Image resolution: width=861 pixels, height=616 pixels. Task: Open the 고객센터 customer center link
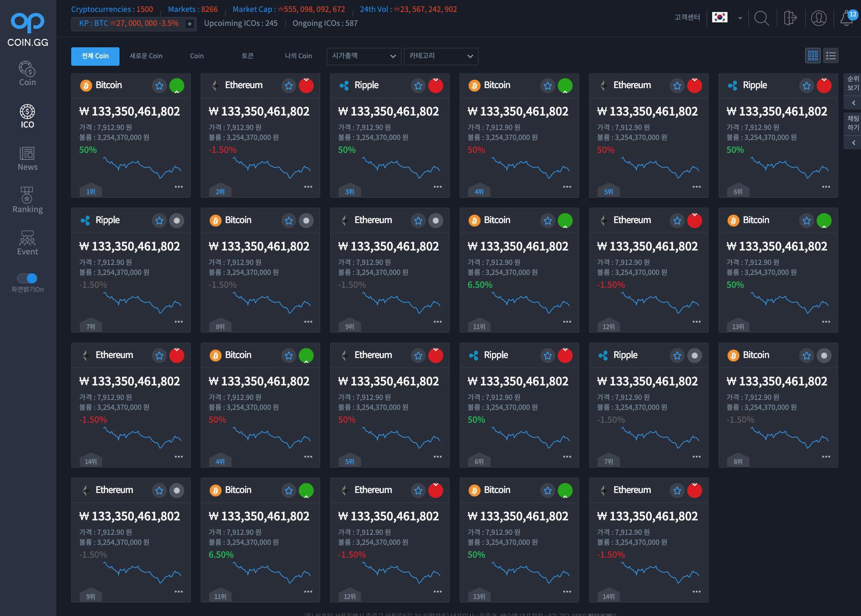tap(687, 17)
